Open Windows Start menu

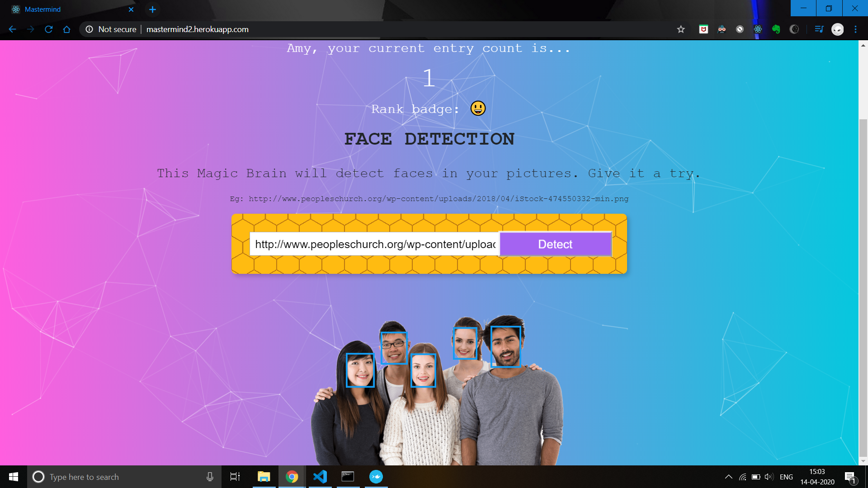click(14, 477)
